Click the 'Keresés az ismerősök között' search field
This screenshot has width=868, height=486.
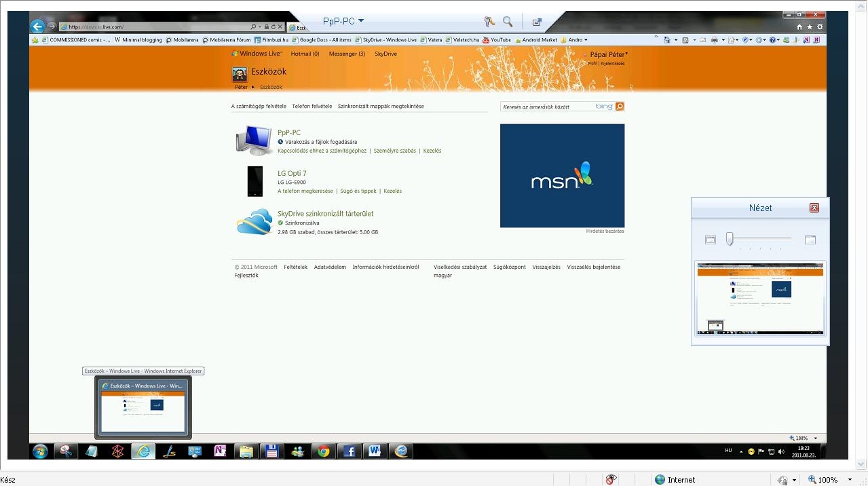click(546, 107)
